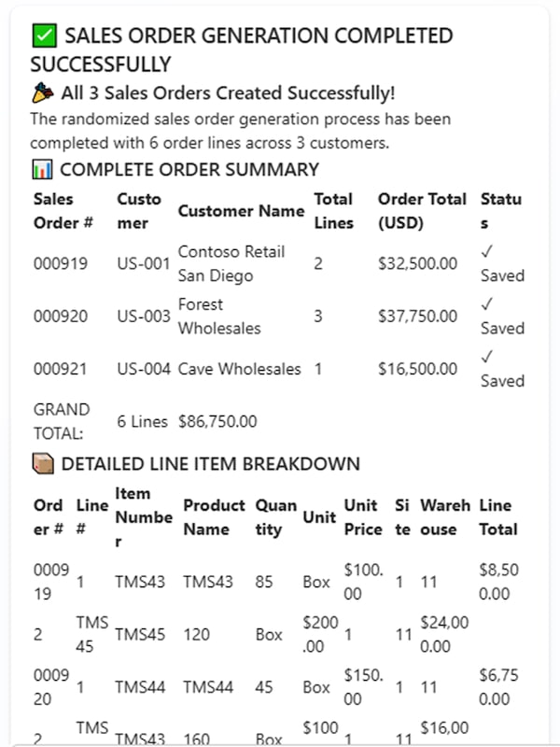
Task: Click customer code US-003
Action: click(143, 317)
